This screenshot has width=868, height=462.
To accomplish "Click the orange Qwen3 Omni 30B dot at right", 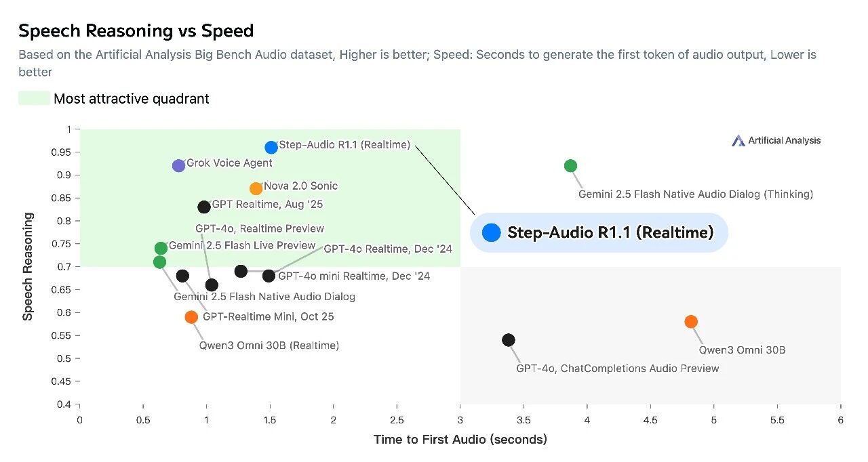I will pyautogui.click(x=691, y=322).
